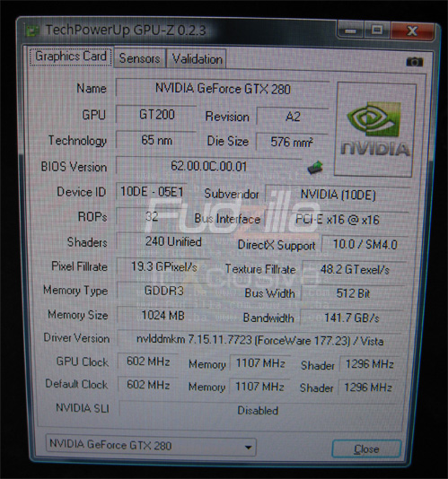Click the Bus Interface PCI-E x16 field
This screenshot has width=448, height=479.
pyautogui.click(x=337, y=220)
